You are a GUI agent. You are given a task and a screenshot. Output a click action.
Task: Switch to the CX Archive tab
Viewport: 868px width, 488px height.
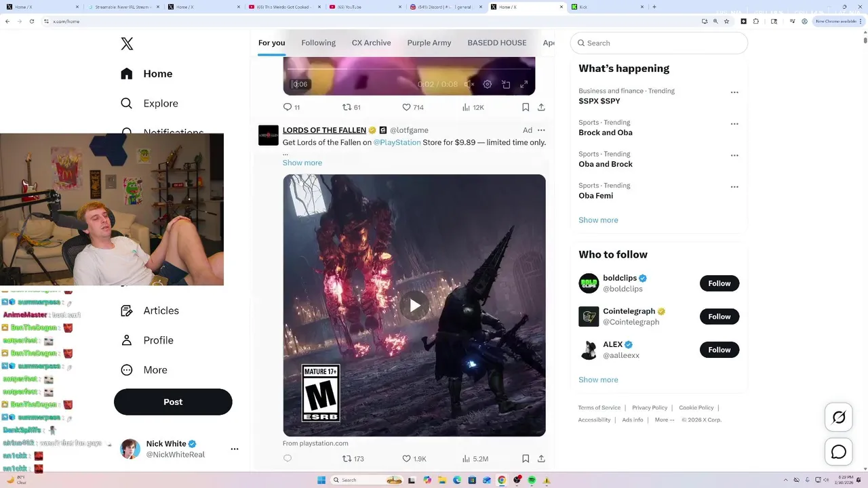pyautogui.click(x=371, y=43)
